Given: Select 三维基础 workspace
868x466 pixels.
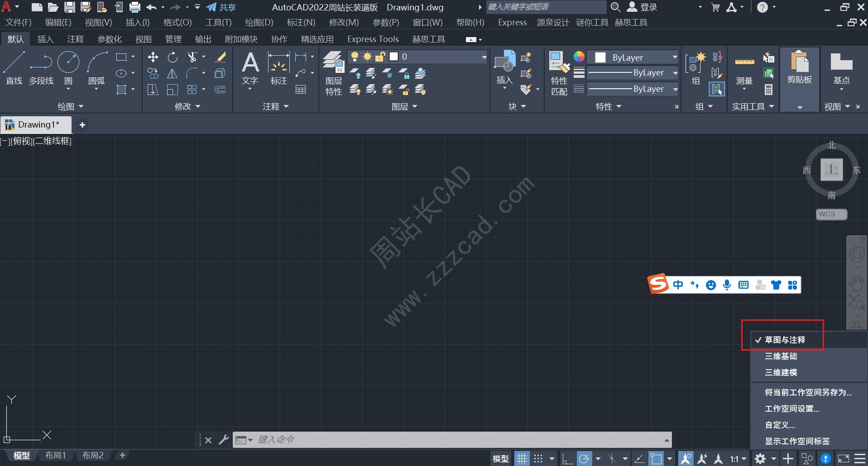Looking at the screenshot, I should click(x=781, y=356).
